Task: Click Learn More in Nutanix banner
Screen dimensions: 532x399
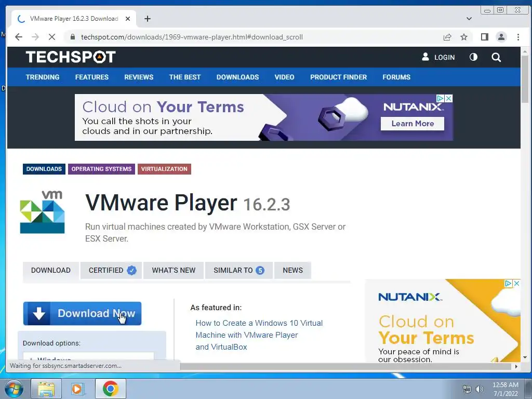Action: pyautogui.click(x=413, y=124)
